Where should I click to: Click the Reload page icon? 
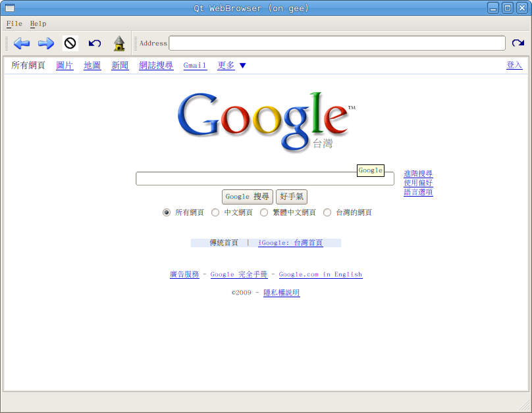click(x=95, y=43)
